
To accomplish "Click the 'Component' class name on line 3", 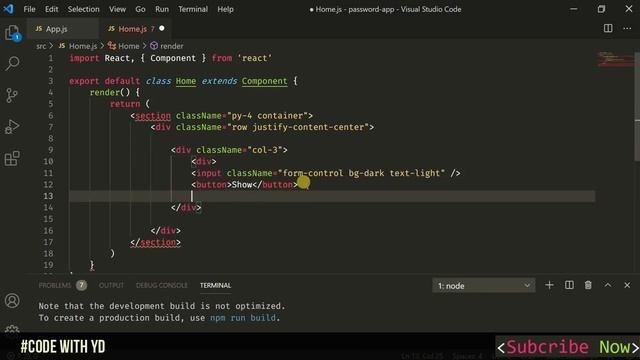I will pos(264,81).
